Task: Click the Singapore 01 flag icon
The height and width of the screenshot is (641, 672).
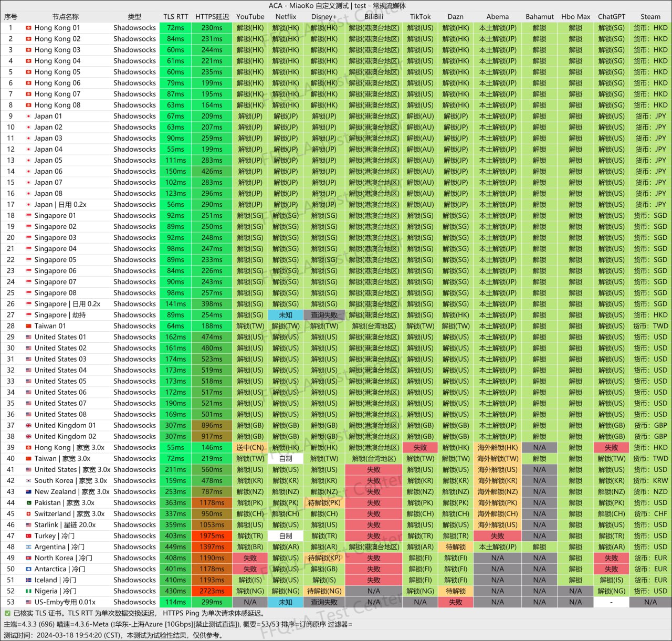Action: coord(28,216)
